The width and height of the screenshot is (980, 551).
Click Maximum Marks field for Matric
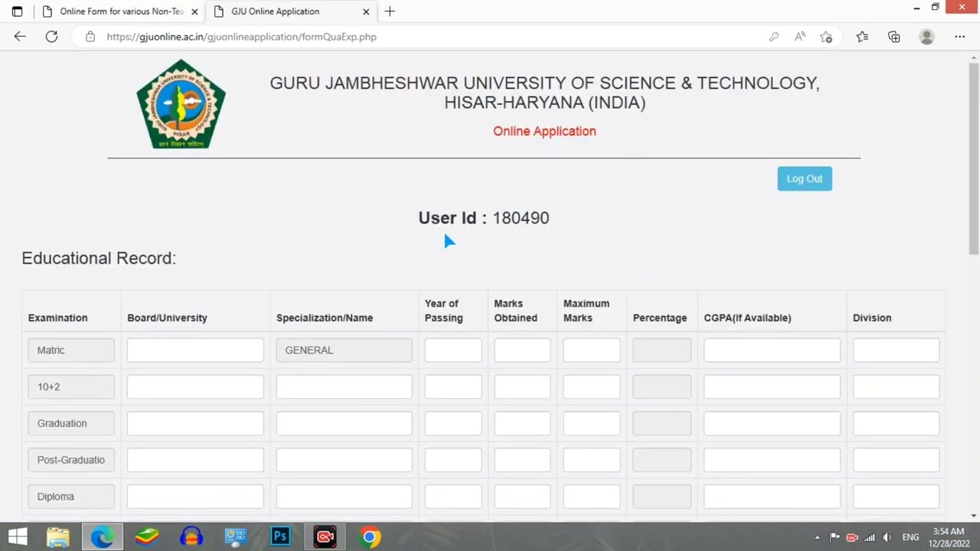pos(592,350)
